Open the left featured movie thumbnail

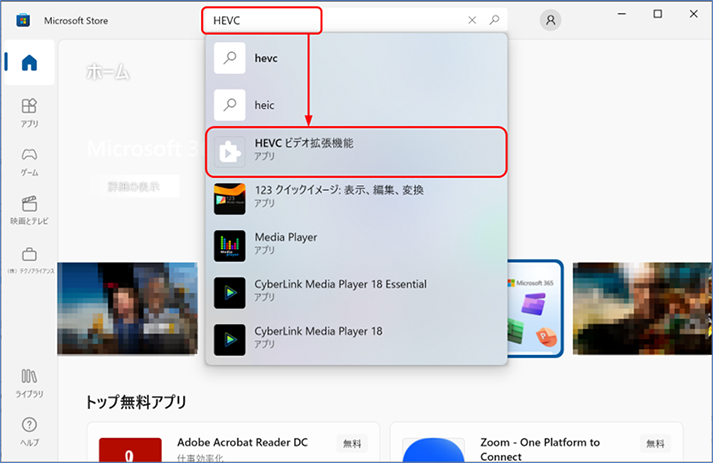pyautogui.click(x=127, y=308)
